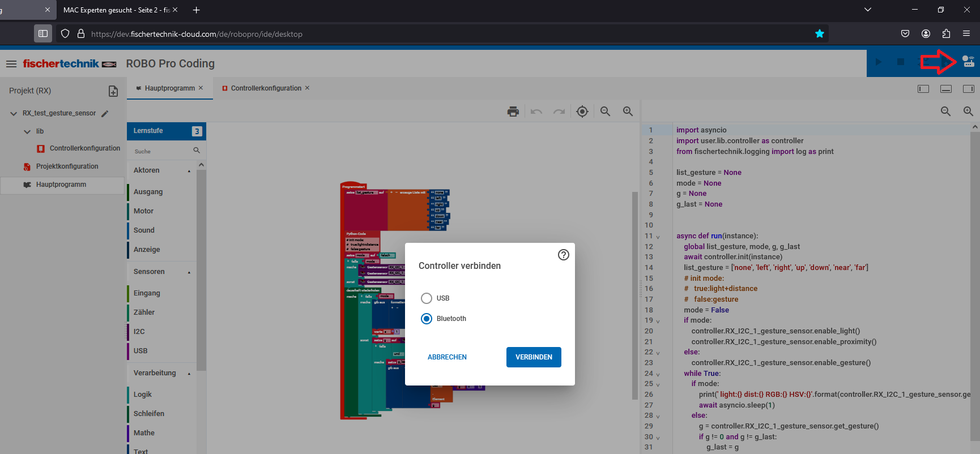The width and height of the screenshot is (980, 454).
Task: Select the Bluetooth radio option
Action: tap(427, 319)
